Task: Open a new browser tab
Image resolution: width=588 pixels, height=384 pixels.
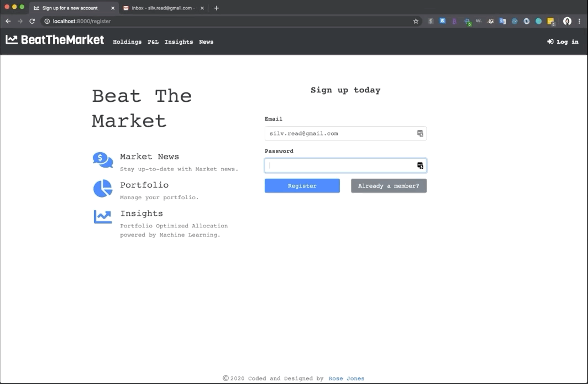Action: (x=217, y=8)
